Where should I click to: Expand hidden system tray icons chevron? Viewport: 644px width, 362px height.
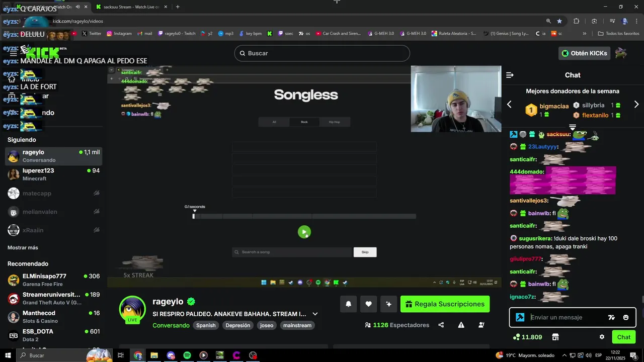(x=565, y=355)
